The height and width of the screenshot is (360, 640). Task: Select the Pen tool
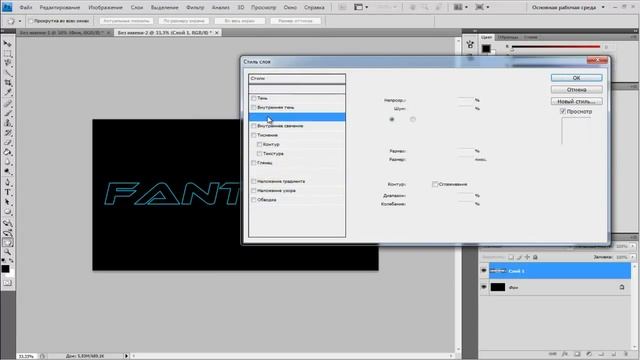coord(7,182)
